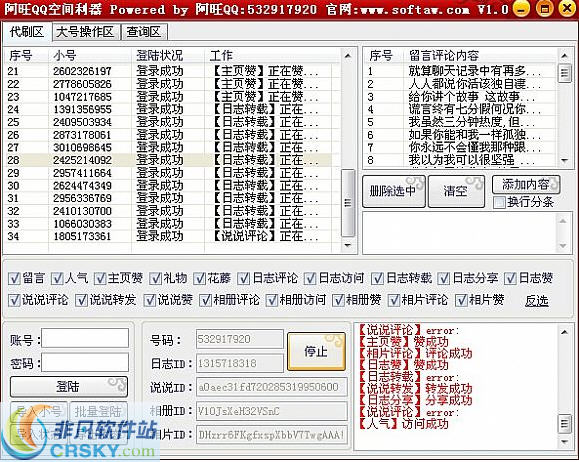The height and width of the screenshot is (462, 579).
Task: Minimize the window with yellow button
Action: click(x=521, y=8)
